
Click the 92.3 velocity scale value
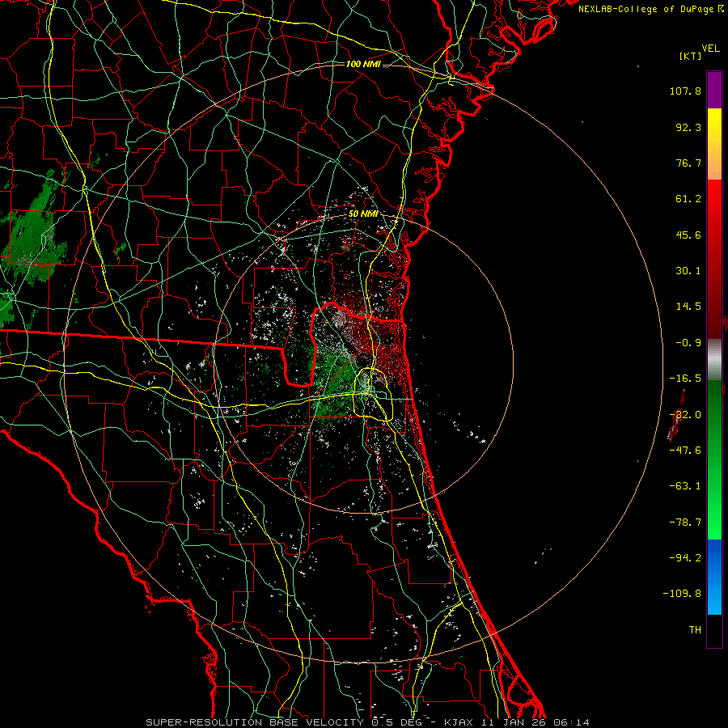click(688, 127)
